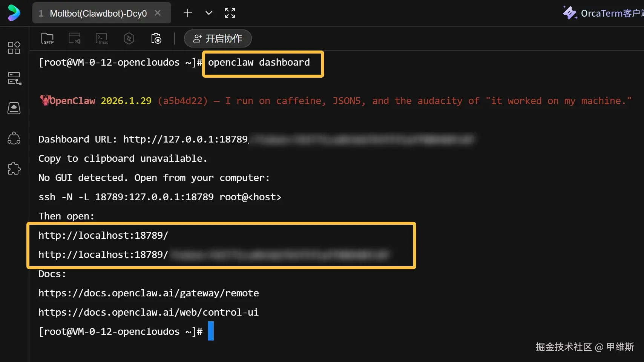The height and width of the screenshot is (362, 644).
Task: Switch to the Moltbot(Clawdbot)-Dcy0 tab
Action: 98,13
